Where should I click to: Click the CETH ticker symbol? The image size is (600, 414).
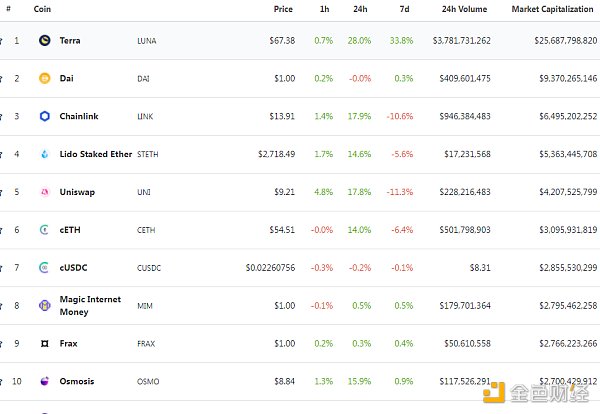[x=146, y=230]
